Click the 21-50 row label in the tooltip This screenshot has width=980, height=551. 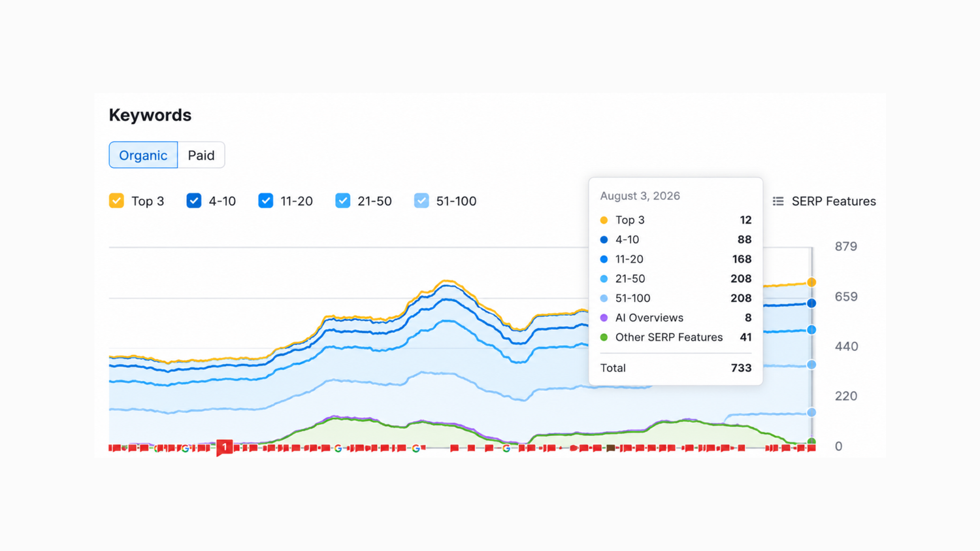click(x=630, y=279)
